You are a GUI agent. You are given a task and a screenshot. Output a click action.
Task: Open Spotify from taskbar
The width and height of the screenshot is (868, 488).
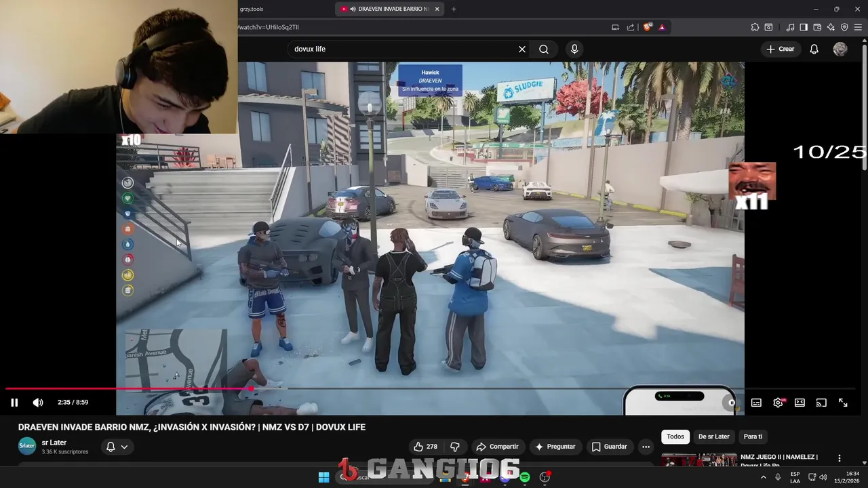click(x=524, y=477)
